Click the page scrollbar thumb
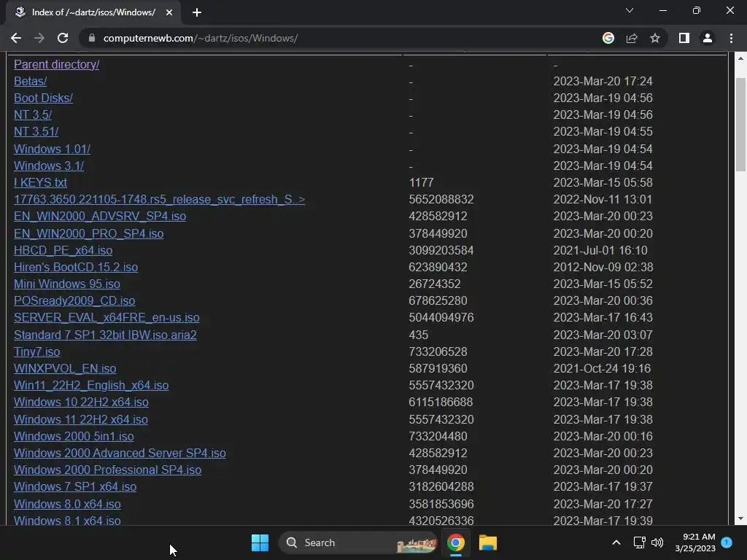The width and height of the screenshot is (747, 560). (x=740, y=124)
